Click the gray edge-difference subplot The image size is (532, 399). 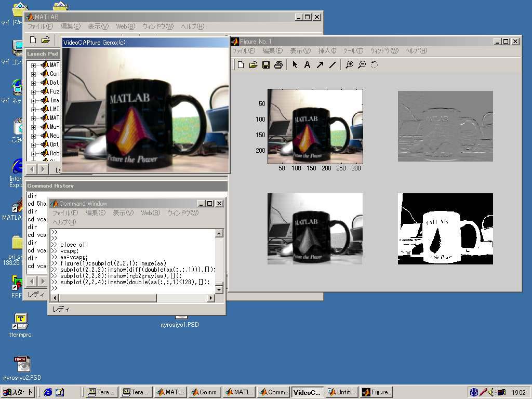click(x=445, y=126)
